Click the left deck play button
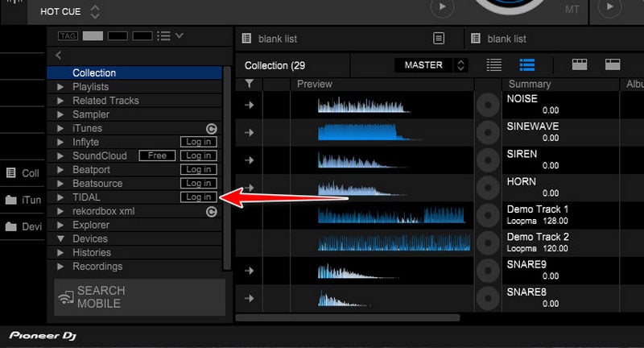Screen dimensions: 644x348 click(442, 7)
